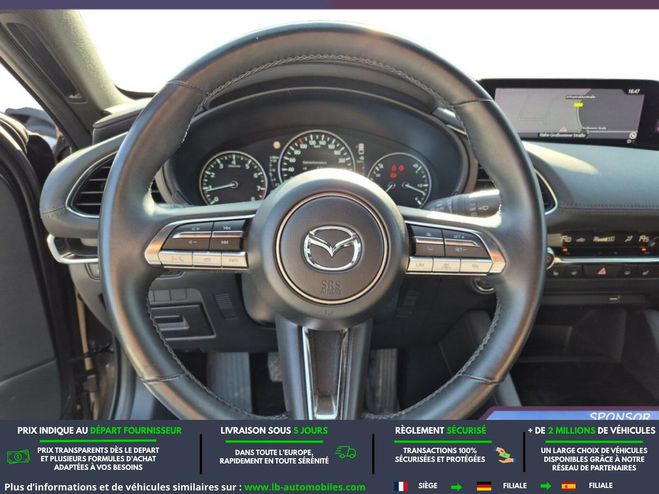The height and width of the screenshot is (494, 659).
Task: Click the 'PRIX INDIQUE AU DÉPART FOURNISSEUR' heading
Action: [100, 431]
